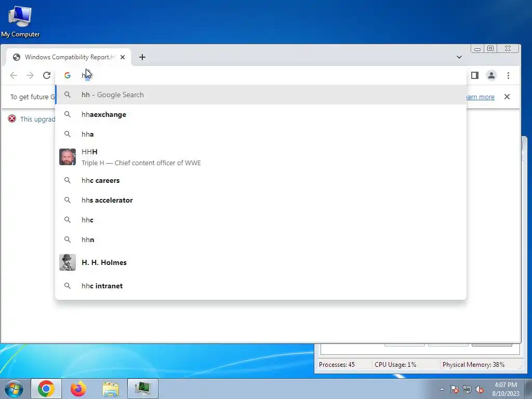Click 'Physical Memory: 38%' in Task Manager

pos(473,365)
